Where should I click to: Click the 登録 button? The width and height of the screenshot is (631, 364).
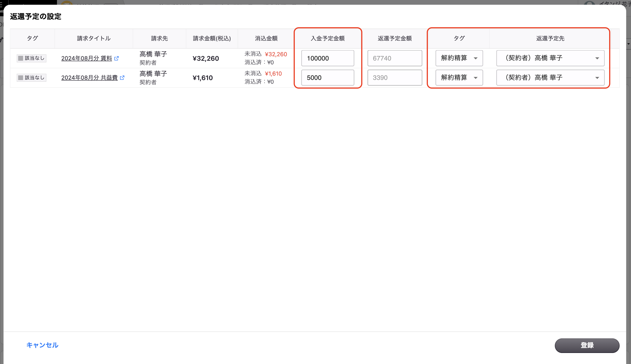pyautogui.click(x=587, y=345)
